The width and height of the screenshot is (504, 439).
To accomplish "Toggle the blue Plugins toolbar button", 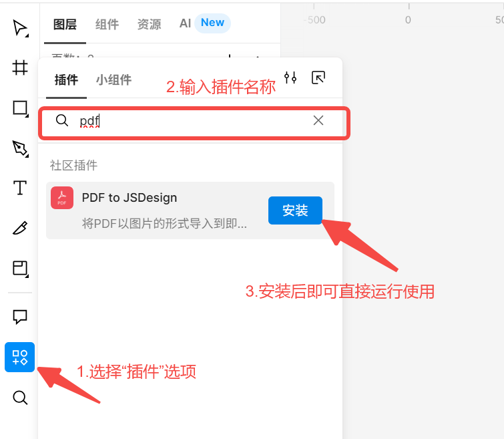I will (19, 357).
